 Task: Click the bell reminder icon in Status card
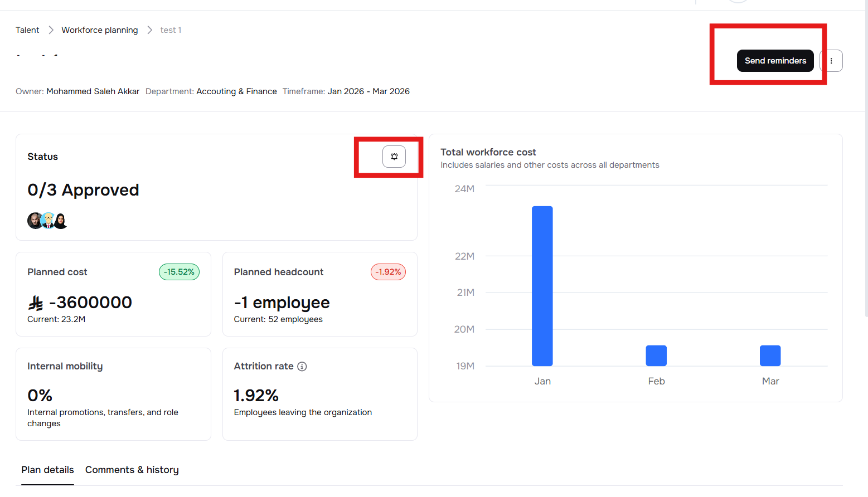(394, 157)
